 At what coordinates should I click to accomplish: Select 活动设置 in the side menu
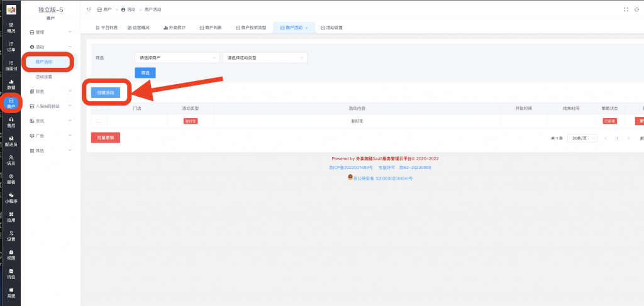point(44,77)
